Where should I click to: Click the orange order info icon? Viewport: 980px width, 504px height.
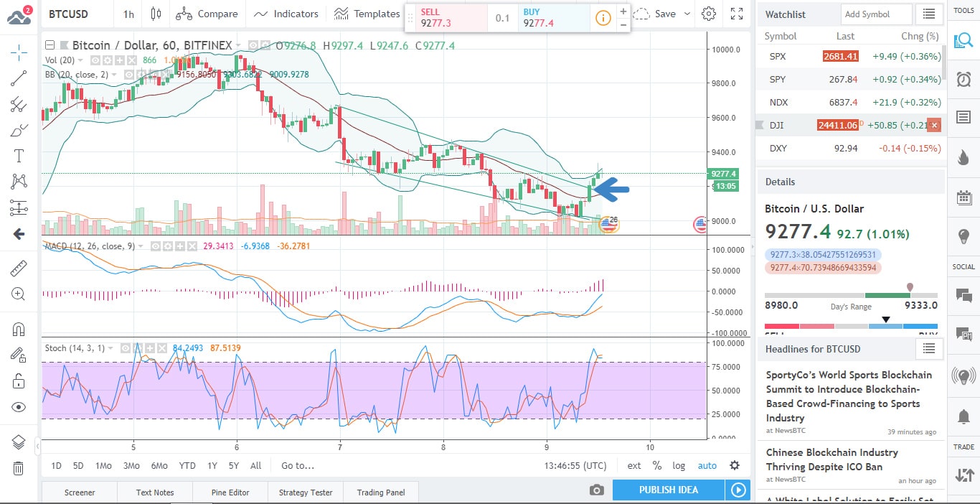(603, 17)
